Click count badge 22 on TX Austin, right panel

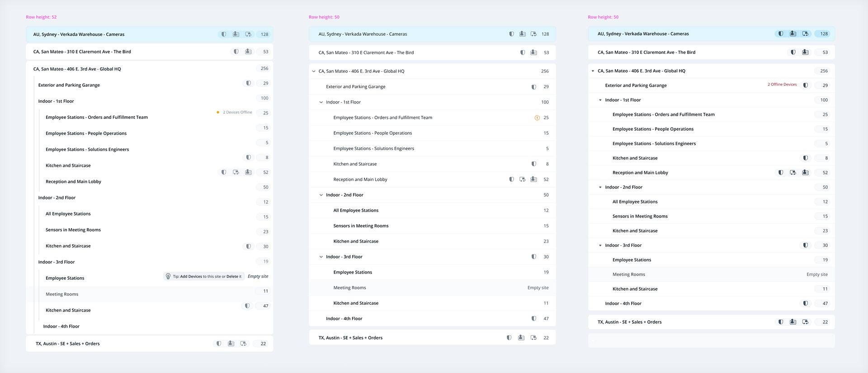point(824,322)
